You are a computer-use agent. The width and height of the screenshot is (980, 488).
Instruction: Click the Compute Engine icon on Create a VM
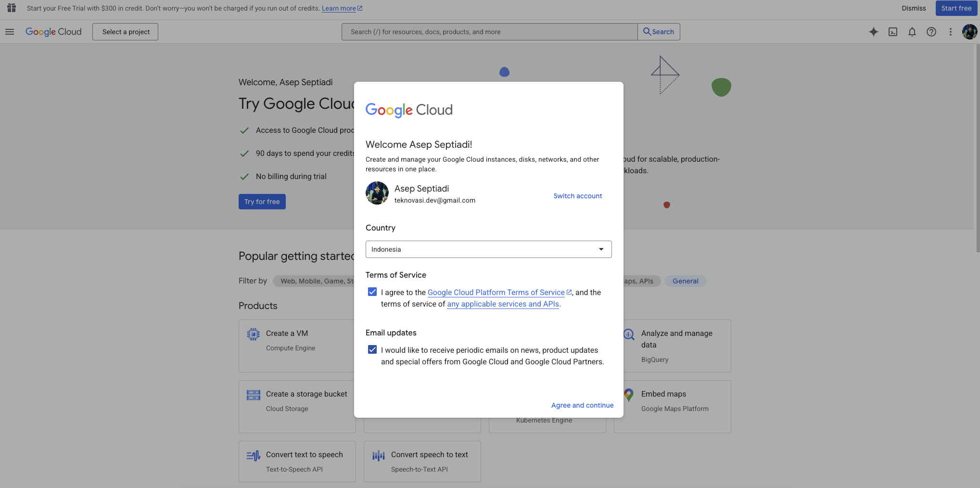[x=253, y=334]
